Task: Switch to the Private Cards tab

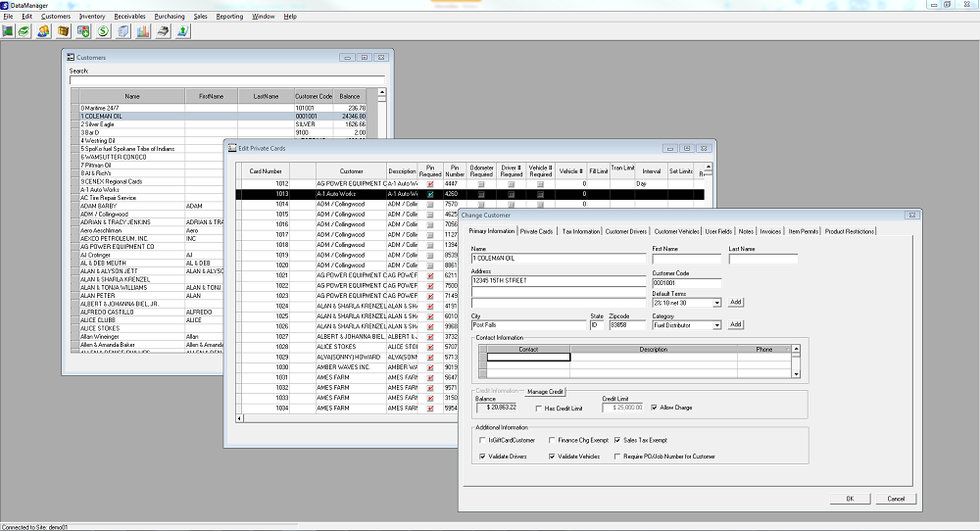Action: [x=536, y=232]
